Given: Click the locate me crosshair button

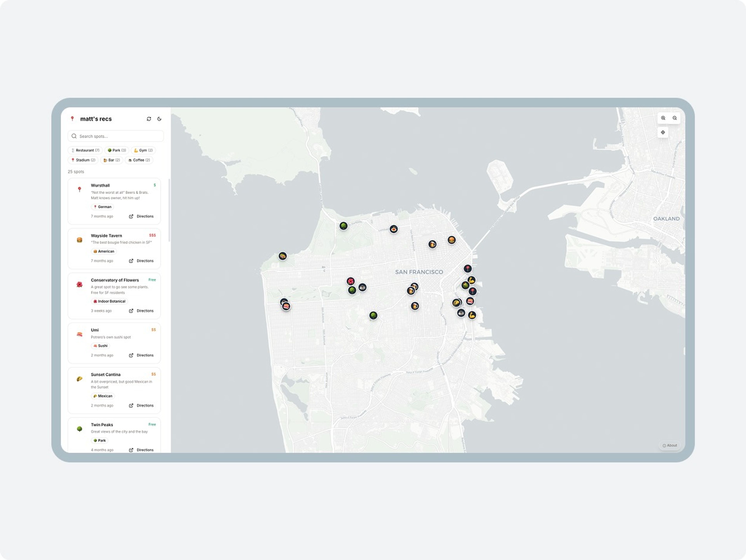Looking at the screenshot, I should [663, 132].
